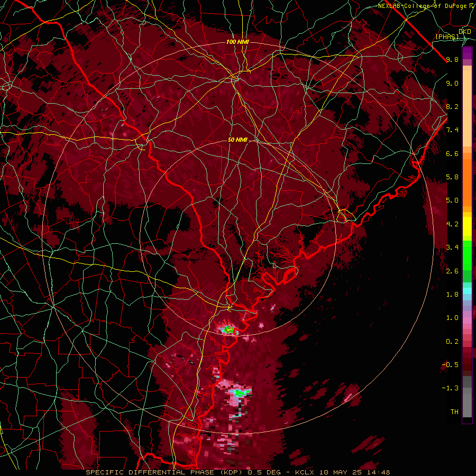Select the NEXLAB-College of DuPage header text
Screen dimensions: 476x476
[x=423, y=6]
